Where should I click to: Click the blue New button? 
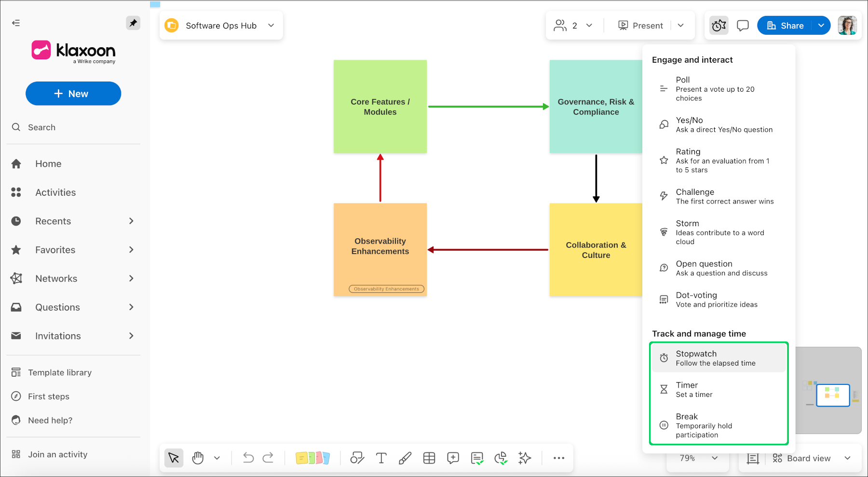[x=73, y=94]
